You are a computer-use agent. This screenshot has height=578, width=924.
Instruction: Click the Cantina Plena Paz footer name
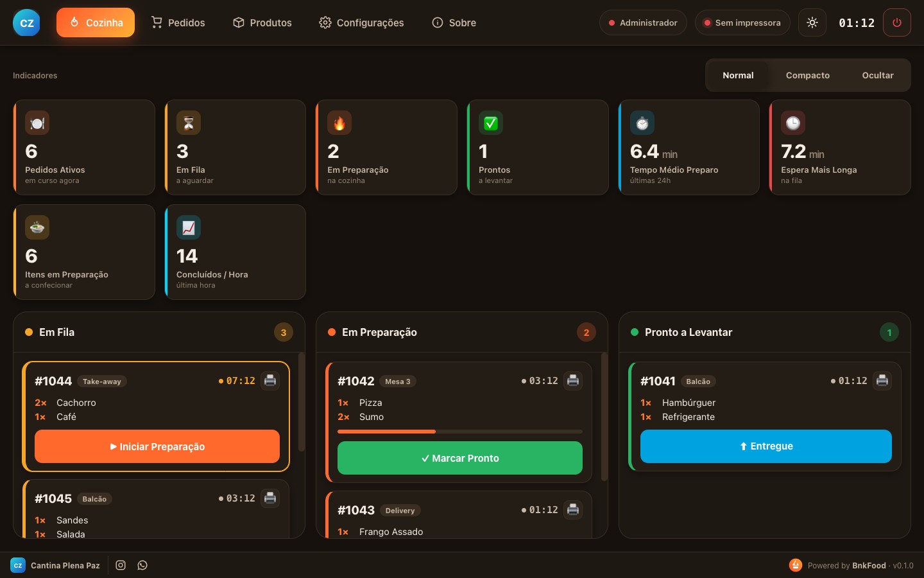(x=65, y=566)
